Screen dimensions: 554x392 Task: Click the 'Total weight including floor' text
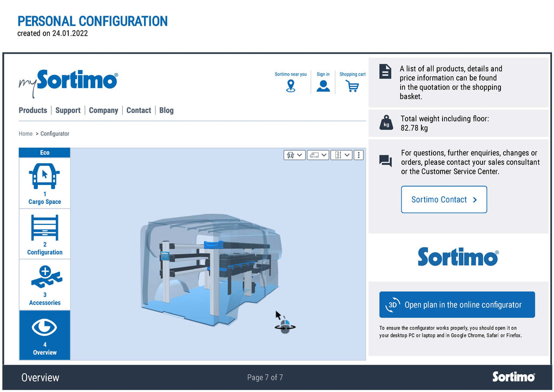tap(445, 118)
